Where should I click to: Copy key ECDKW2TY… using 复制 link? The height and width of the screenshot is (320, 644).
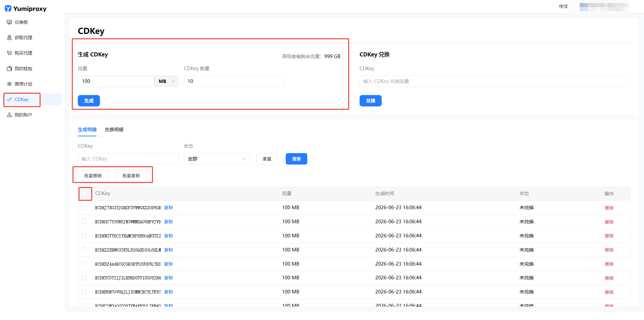point(168,236)
